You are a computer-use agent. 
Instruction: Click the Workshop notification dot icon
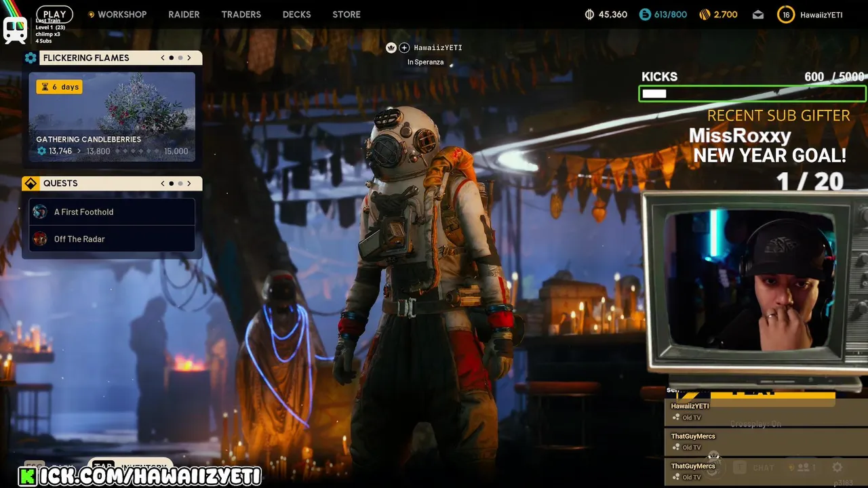click(90, 14)
